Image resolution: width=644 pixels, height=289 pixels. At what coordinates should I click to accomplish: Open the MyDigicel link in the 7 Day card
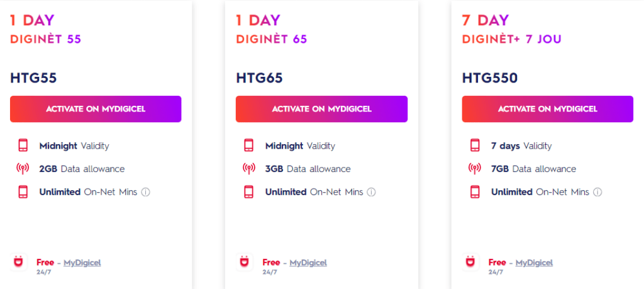click(x=534, y=263)
